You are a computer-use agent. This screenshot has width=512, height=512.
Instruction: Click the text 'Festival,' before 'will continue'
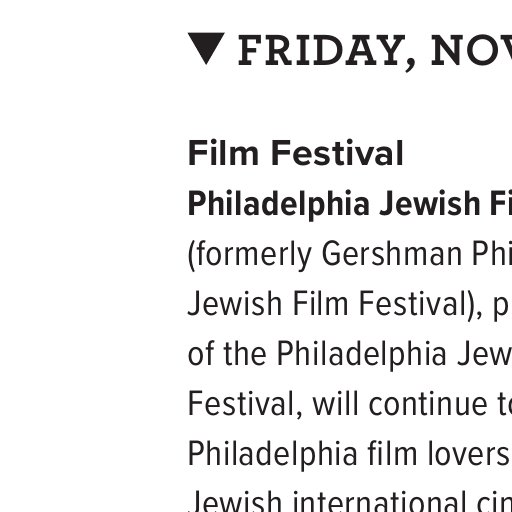(245, 405)
